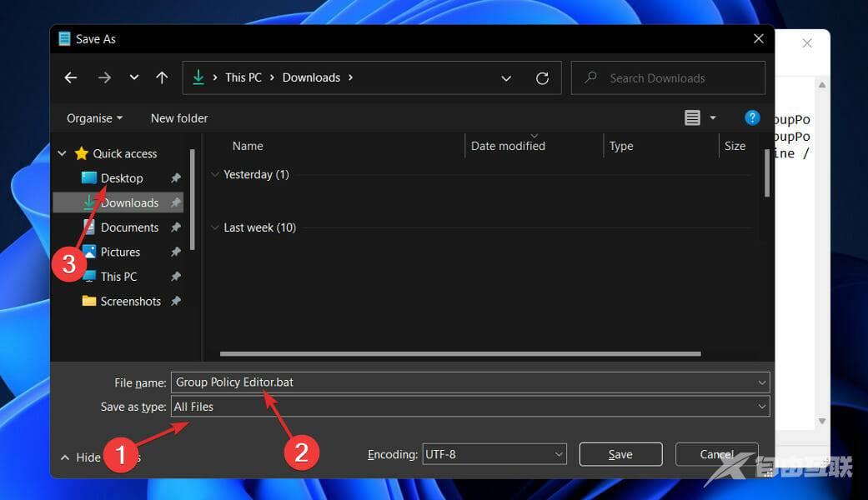Select Desktop in Quick access

122,178
